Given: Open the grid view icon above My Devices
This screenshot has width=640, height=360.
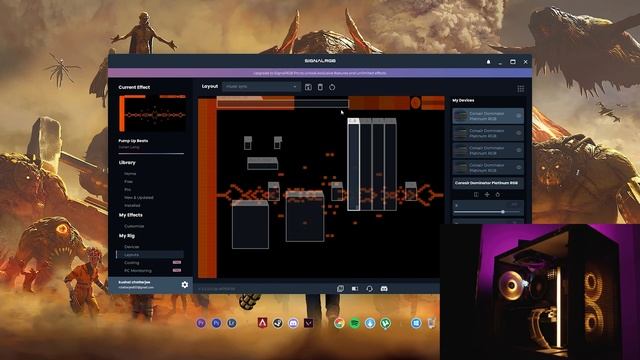Looking at the screenshot, I should coord(521,89).
